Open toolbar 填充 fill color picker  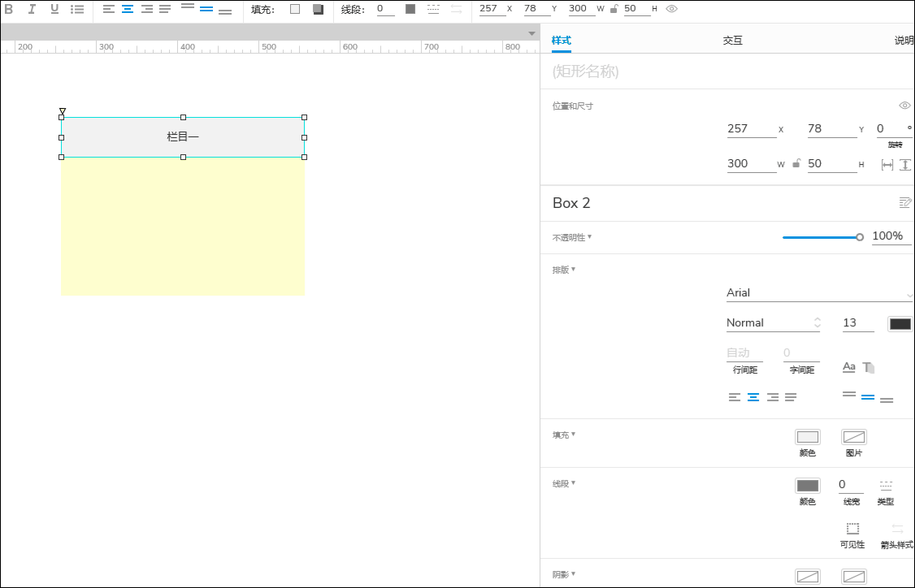(x=295, y=9)
